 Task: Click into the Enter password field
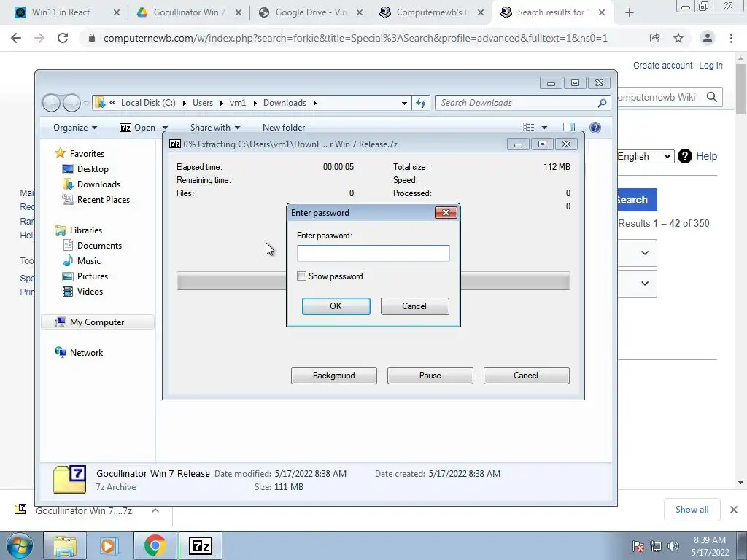373,253
